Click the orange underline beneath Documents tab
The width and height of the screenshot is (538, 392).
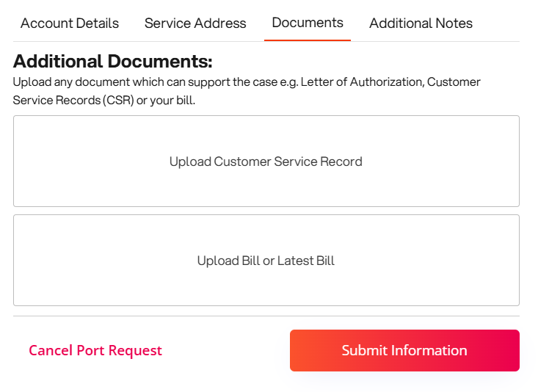click(308, 40)
